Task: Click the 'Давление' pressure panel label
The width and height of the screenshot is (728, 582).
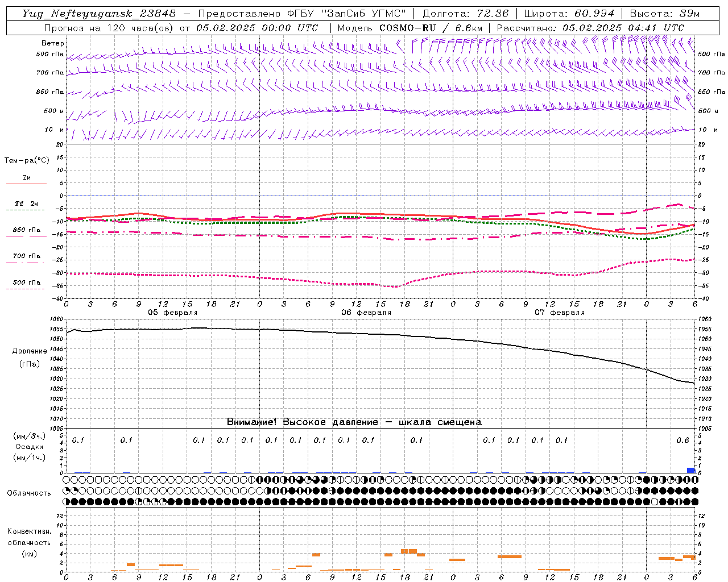Action: tap(30, 351)
